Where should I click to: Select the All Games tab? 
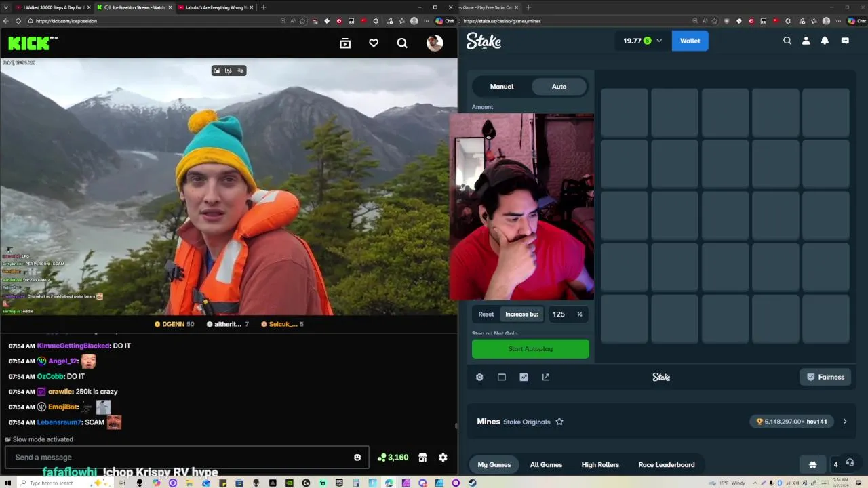coord(546,465)
